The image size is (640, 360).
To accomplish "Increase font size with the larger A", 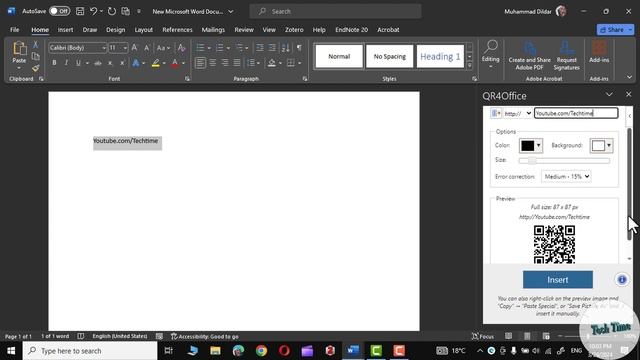I will tap(134, 48).
